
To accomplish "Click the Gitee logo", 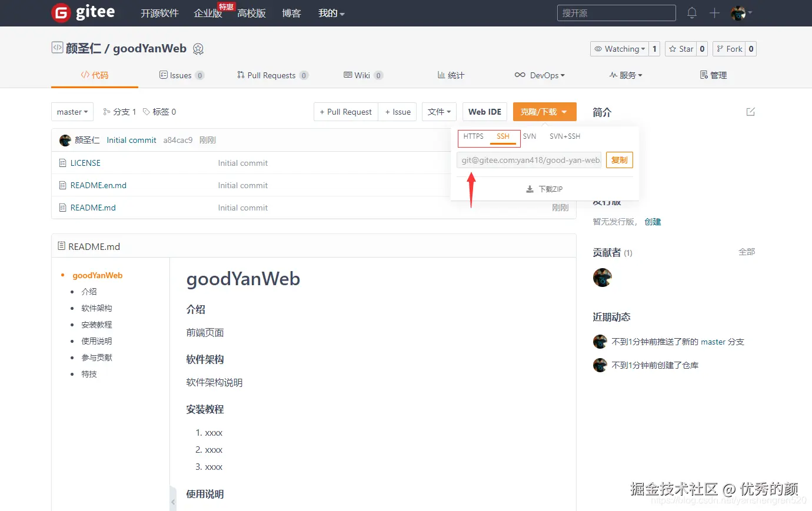I will (83, 12).
